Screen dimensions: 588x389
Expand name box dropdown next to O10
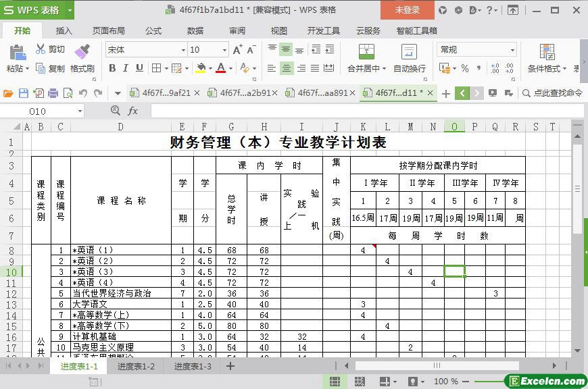pyautogui.click(x=80, y=111)
